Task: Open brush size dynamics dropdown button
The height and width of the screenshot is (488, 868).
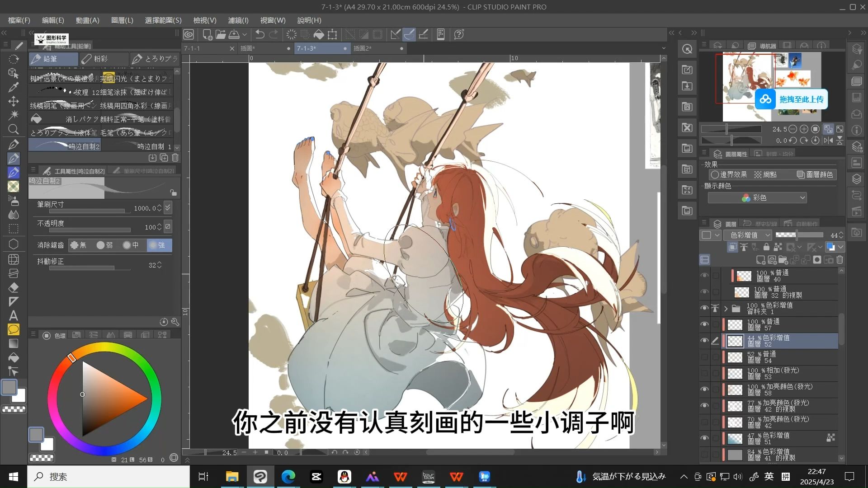Action: coord(168,208)
